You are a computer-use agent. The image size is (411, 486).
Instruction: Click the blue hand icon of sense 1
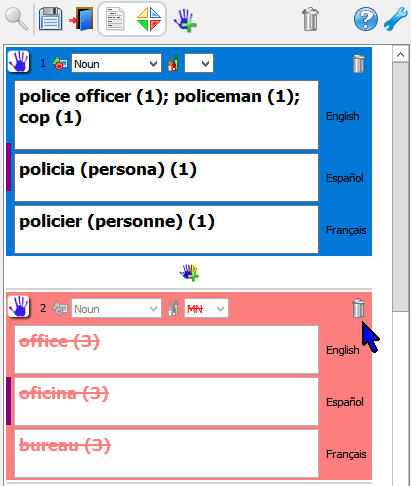19,61
